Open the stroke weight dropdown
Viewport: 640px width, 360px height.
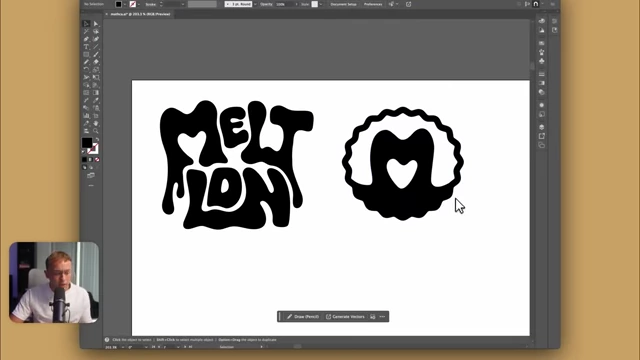tap(183, 4)
